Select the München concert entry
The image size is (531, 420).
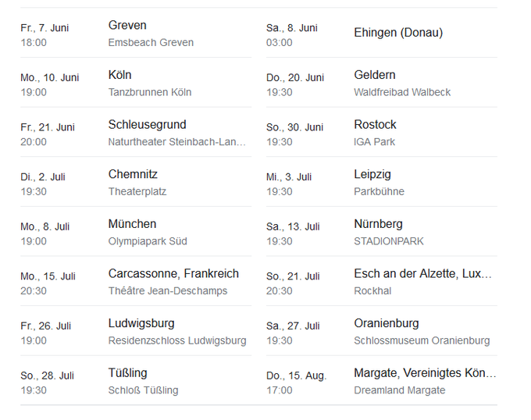pyautogui.click(x=132, y=224)
